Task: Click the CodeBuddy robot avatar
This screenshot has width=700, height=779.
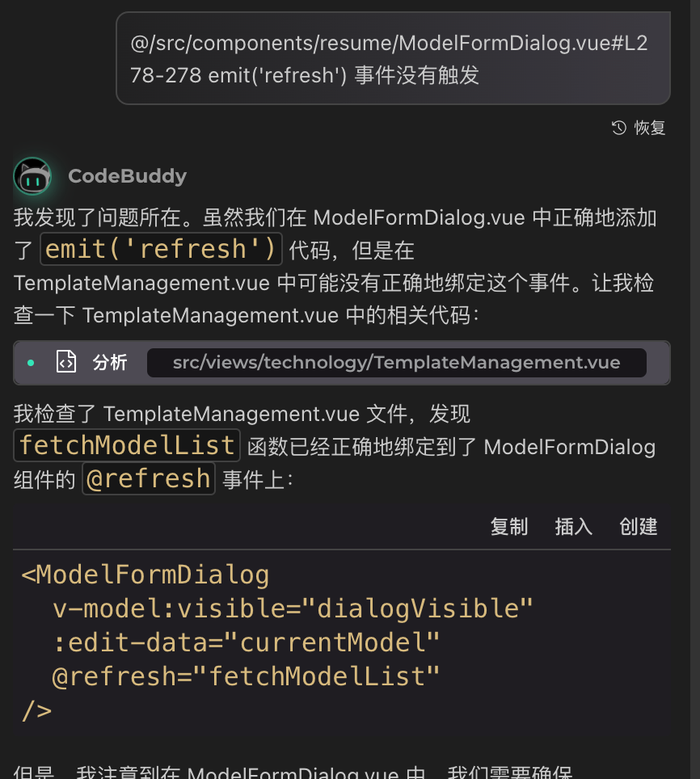Action: point(33,176)
